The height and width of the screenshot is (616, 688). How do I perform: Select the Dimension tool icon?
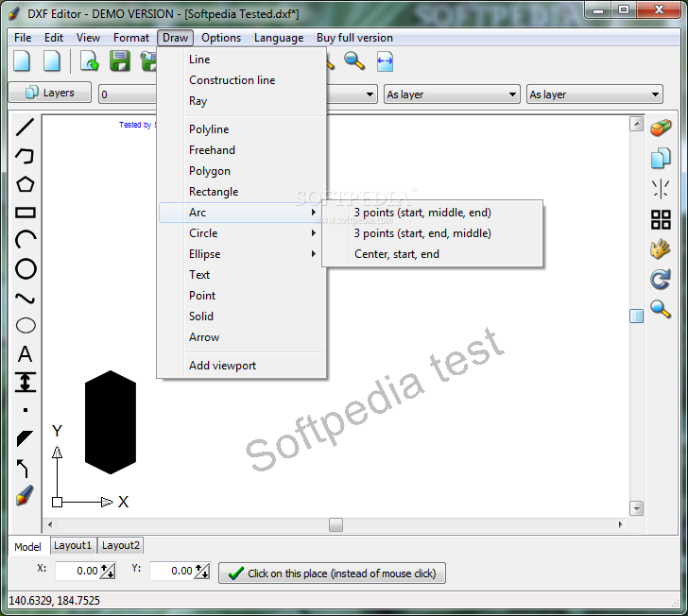tap(26, 382)
